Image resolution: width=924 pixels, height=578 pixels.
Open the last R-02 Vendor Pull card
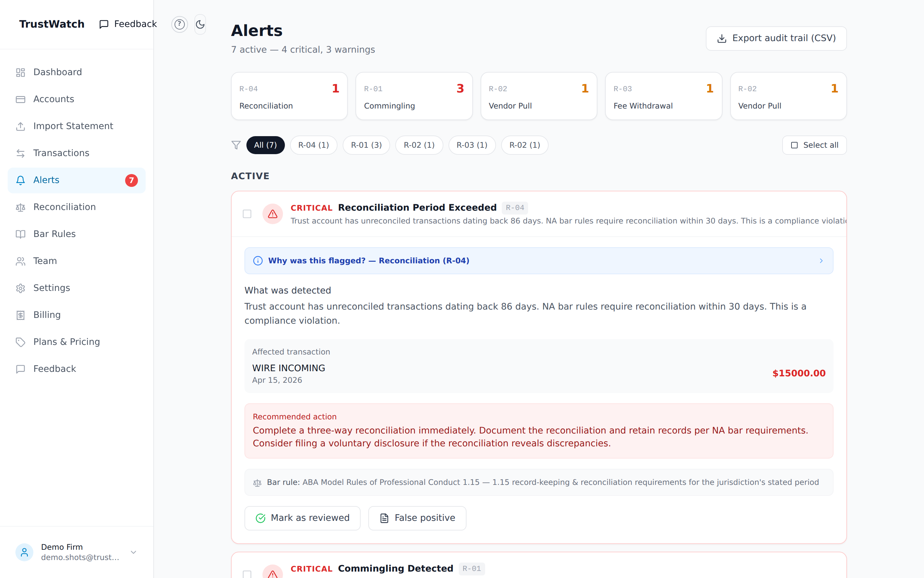pos(788,96)
